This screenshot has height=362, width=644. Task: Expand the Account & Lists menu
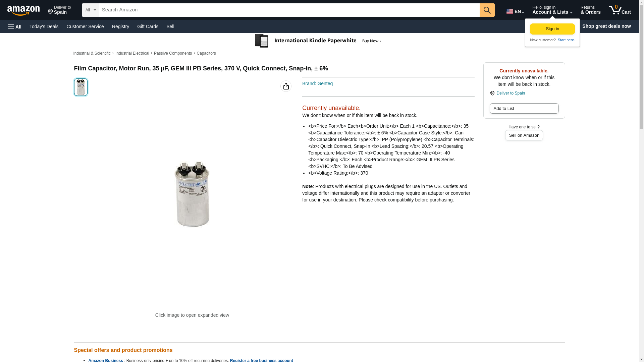552,10
